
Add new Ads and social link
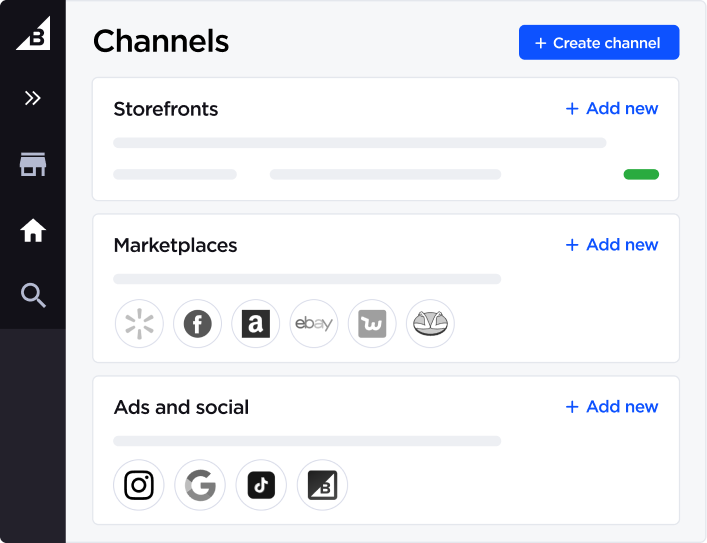[612, 406]
